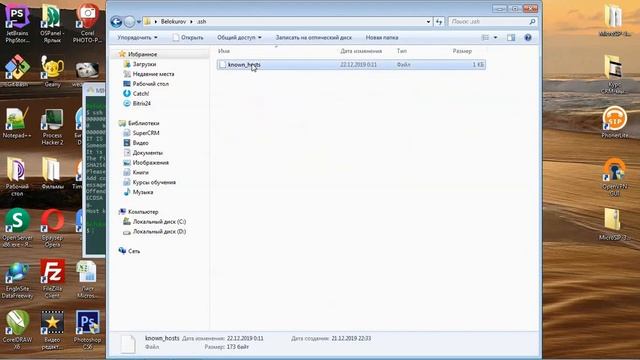Select Курс CRM folder on desktop
This screenshot has width=640, height=360.
pyautogui.click(x=614, y=74)
